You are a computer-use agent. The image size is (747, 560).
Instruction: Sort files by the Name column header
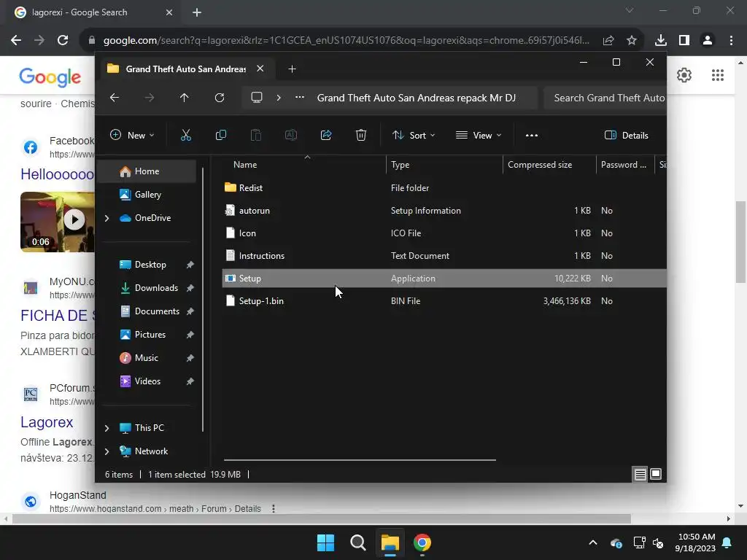(305, 165)
